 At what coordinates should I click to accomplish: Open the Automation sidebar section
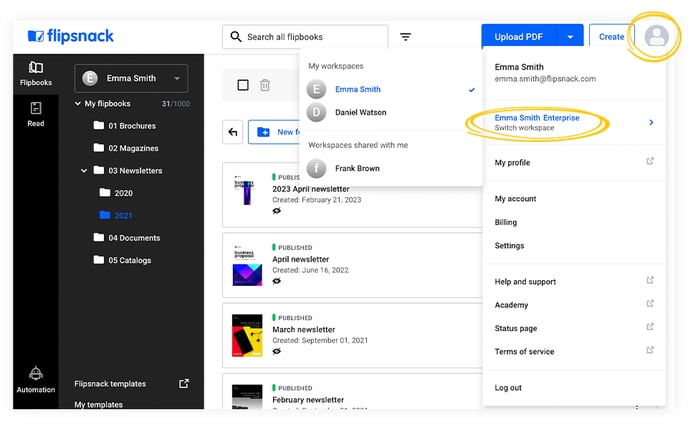pos(36,380)
